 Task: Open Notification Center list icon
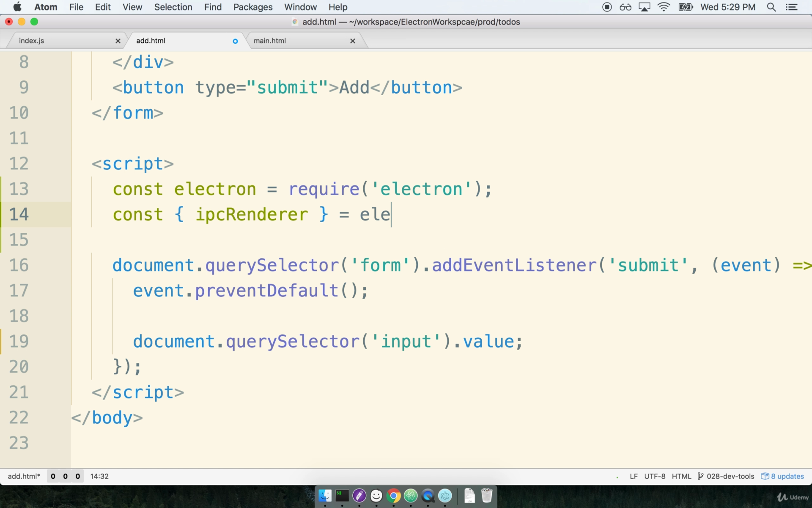click(791, 7)
